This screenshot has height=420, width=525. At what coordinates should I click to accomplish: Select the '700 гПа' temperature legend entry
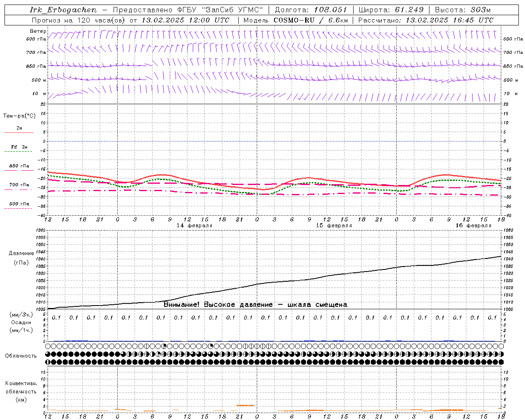pos(19,185)
